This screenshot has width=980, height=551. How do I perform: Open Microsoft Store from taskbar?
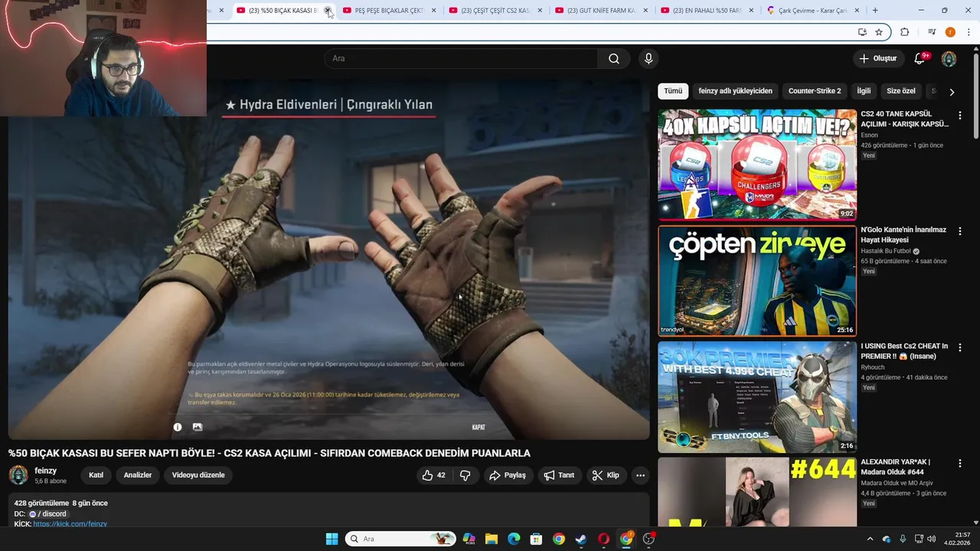[536, 539]
